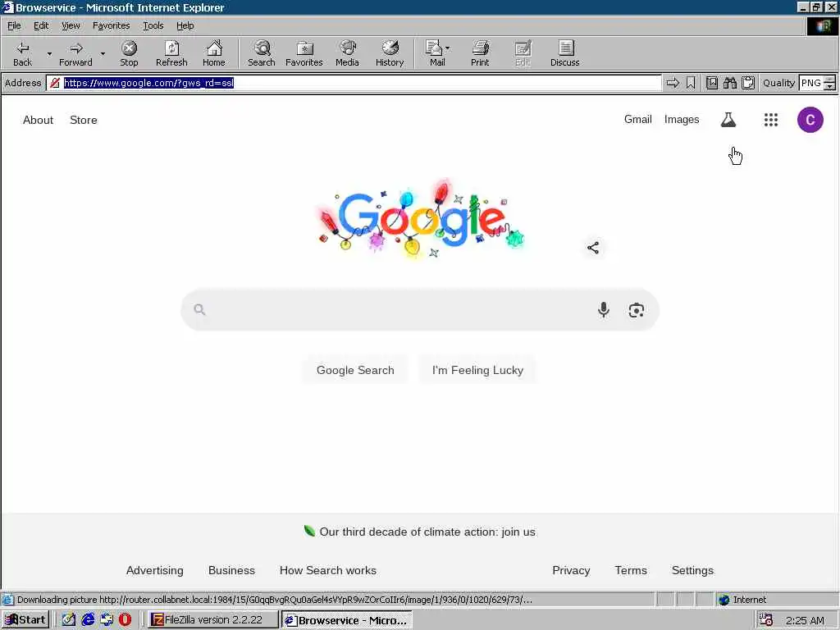Open the Gmail link
Image resolution: width=840 pixels, height=630 pixels.
pos(637,120)
